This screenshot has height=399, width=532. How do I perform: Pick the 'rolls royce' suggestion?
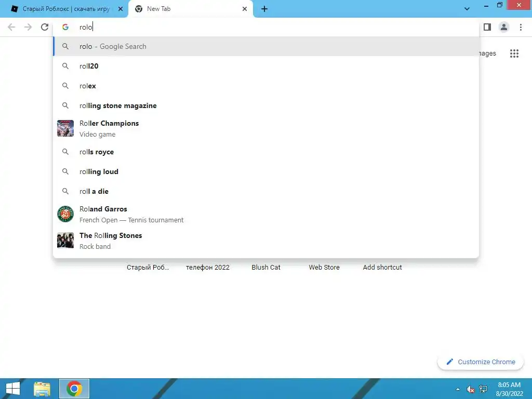[x=267, y=152]
